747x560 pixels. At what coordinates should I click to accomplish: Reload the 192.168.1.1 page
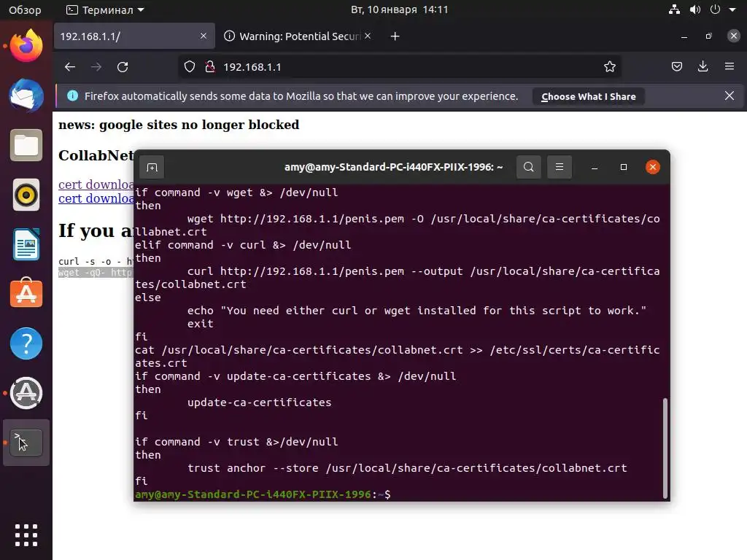tap(123, 67)
